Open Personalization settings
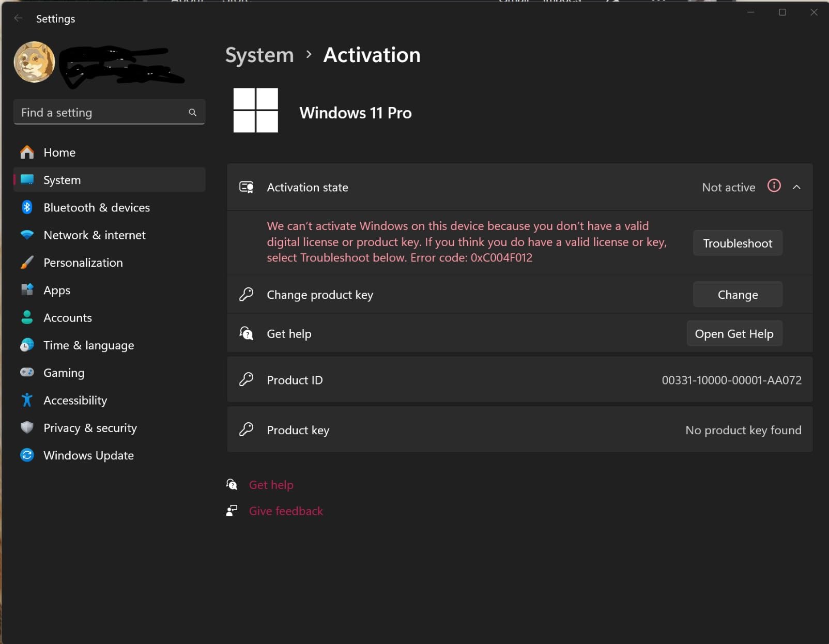Viewport: 829px width, 644px height. click(109, 263)
